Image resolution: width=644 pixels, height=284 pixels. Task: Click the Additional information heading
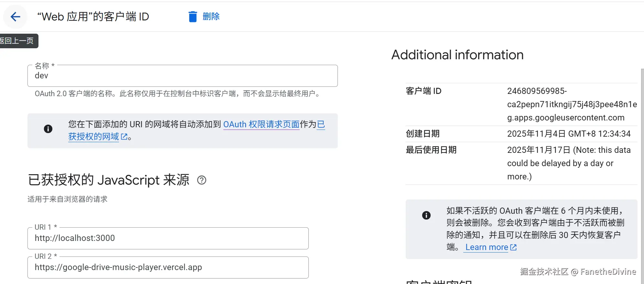click(457, 55)
